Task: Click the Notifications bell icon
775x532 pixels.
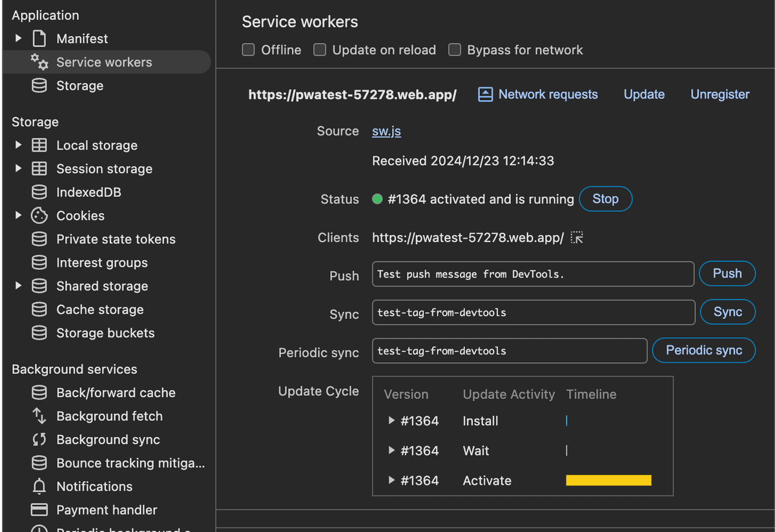Action: click(x=39, y=487)
